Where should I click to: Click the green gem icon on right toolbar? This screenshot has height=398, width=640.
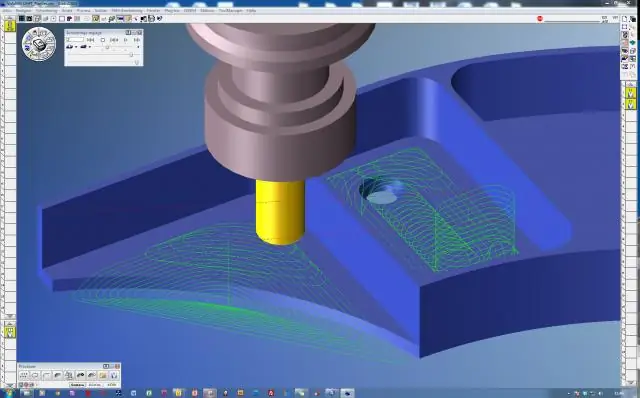coord(633,42)
